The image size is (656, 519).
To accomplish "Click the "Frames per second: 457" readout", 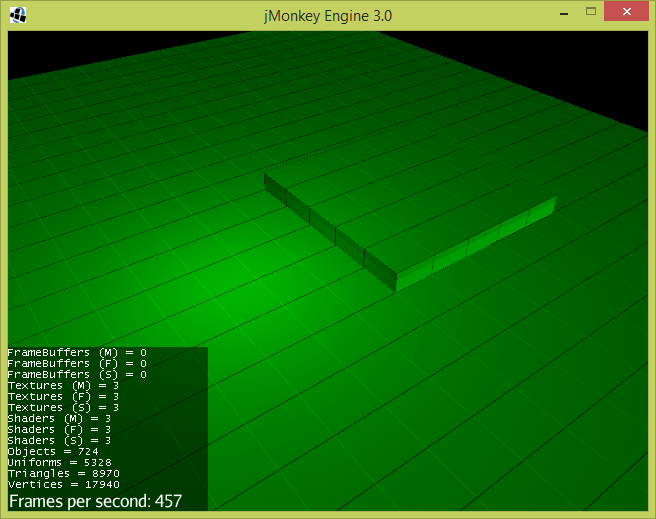I will point(95,501).
